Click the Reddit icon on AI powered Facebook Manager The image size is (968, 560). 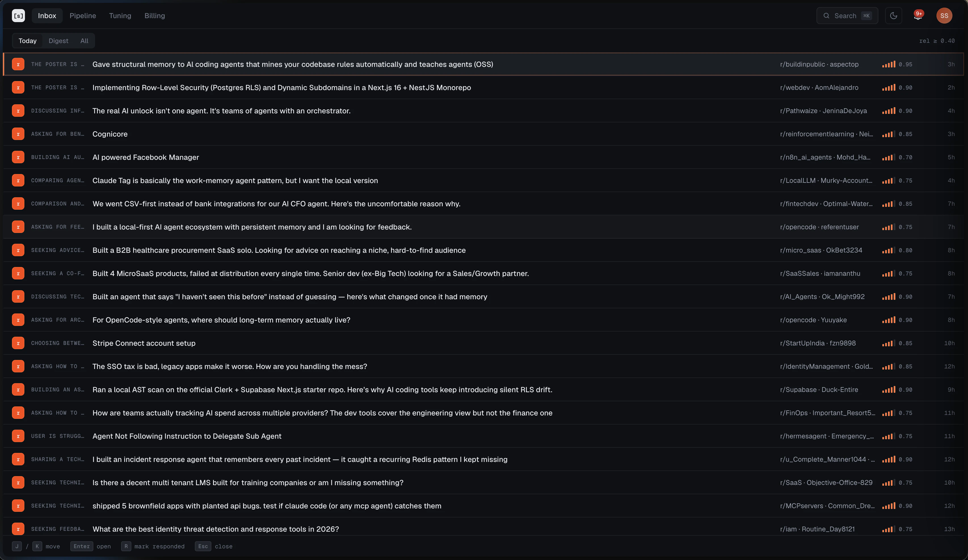pyautogui.click(x=18, y=157)
